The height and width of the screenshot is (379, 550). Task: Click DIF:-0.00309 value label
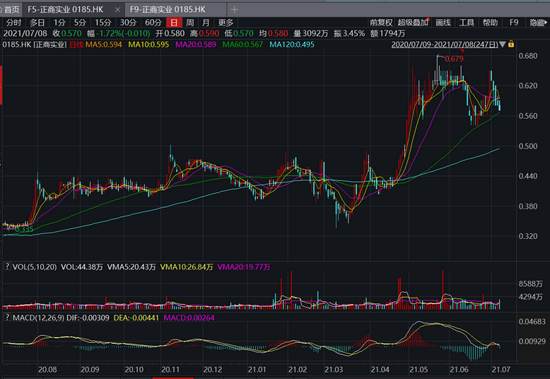88,318
